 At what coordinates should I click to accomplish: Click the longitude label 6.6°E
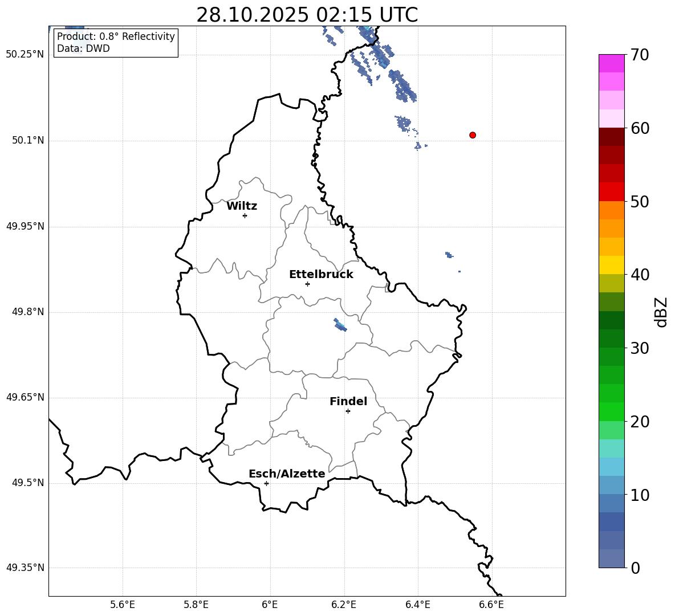[x=491, y=605]
